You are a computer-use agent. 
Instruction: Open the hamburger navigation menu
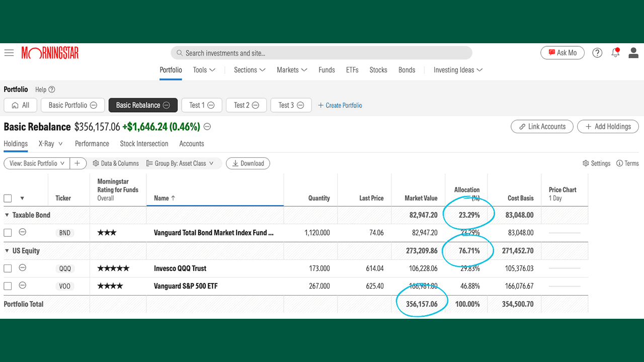9,53
